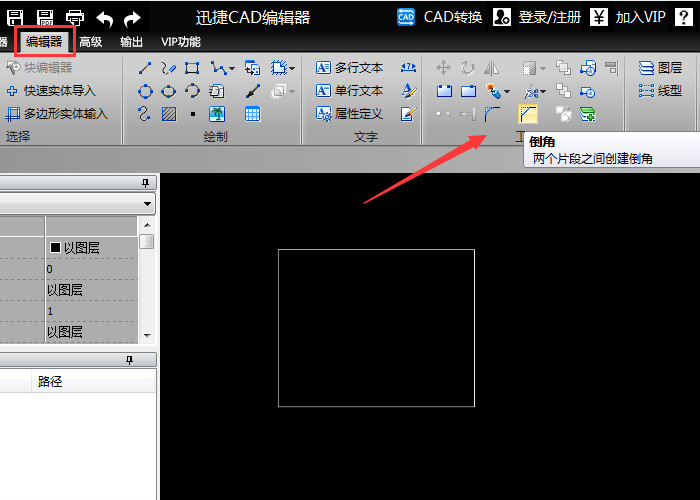The height and width of the screenshot is (500, 700).
Task: Open the 图层 layers manager
Action: (x=660, y=68)
